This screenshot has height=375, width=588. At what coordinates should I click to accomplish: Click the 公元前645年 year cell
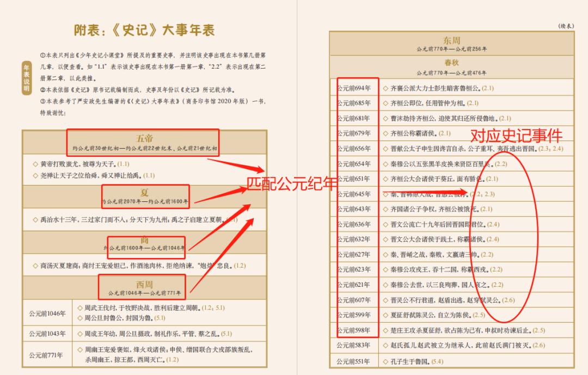[x=354, y=194]
